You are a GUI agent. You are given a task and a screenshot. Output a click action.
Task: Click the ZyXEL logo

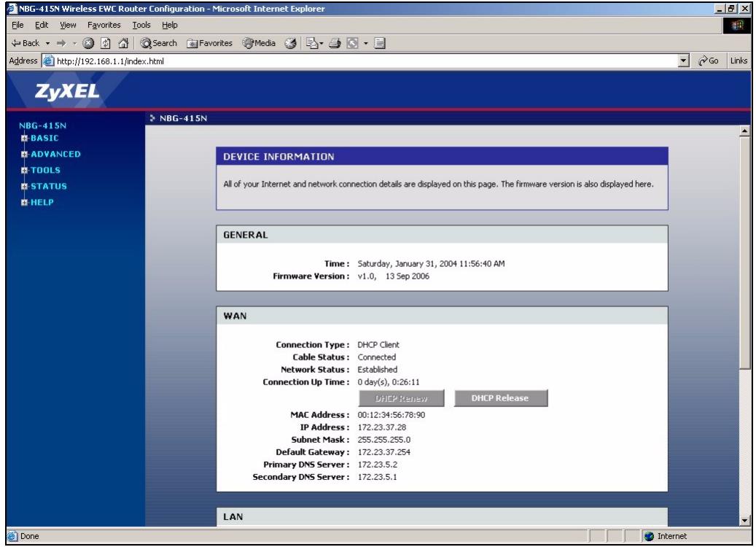click(x=67, y=92)
